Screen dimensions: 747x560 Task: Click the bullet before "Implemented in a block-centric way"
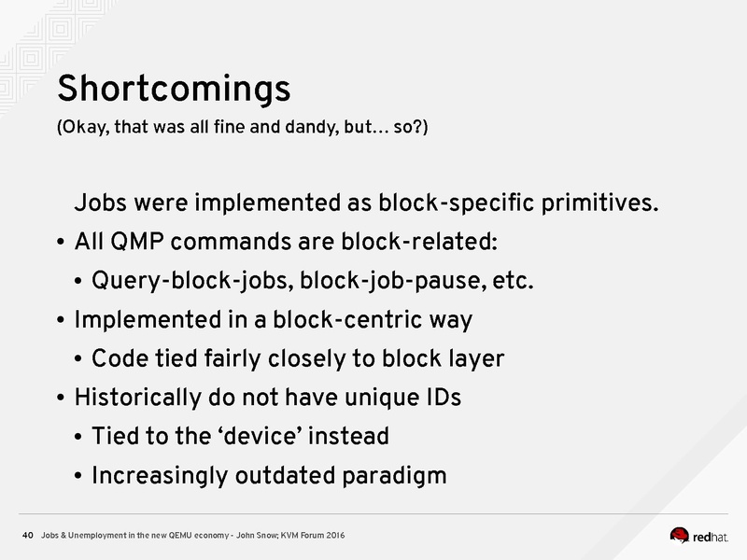(61, 320)
